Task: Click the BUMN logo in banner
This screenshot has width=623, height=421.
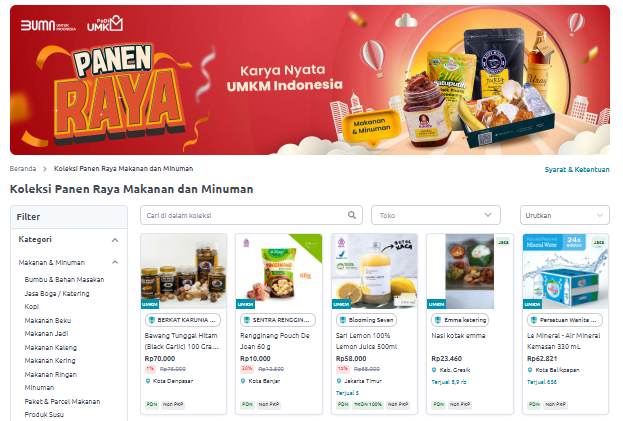Action: pos(48,25)
